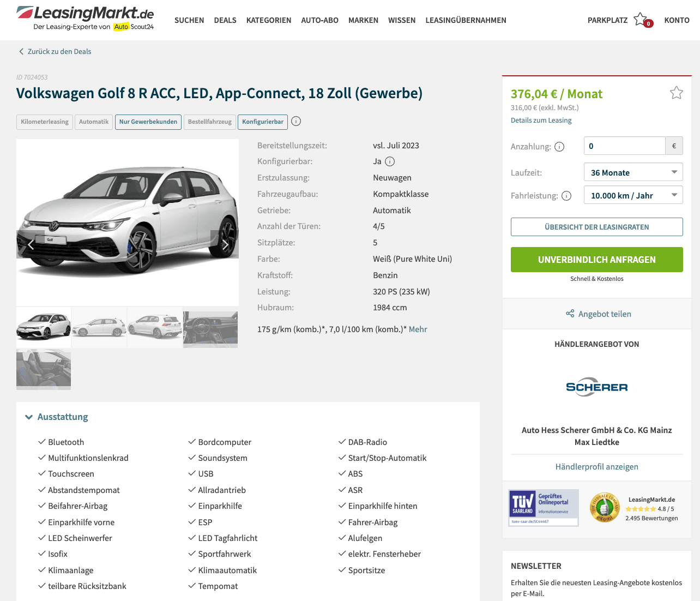Open info icon beside Fahrleistung label

[566, 196]
